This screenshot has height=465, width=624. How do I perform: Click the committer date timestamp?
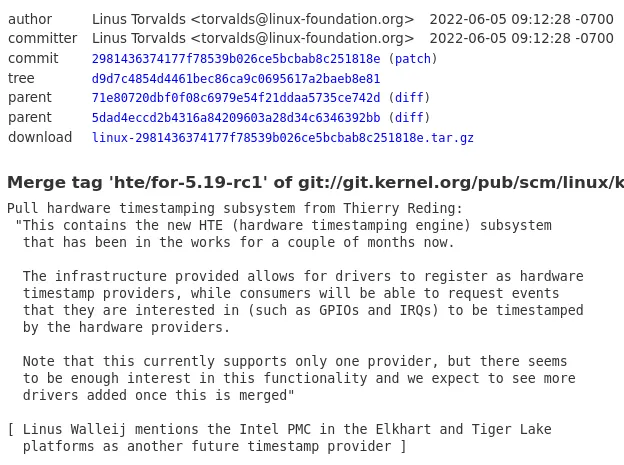[x=521, y=38]
